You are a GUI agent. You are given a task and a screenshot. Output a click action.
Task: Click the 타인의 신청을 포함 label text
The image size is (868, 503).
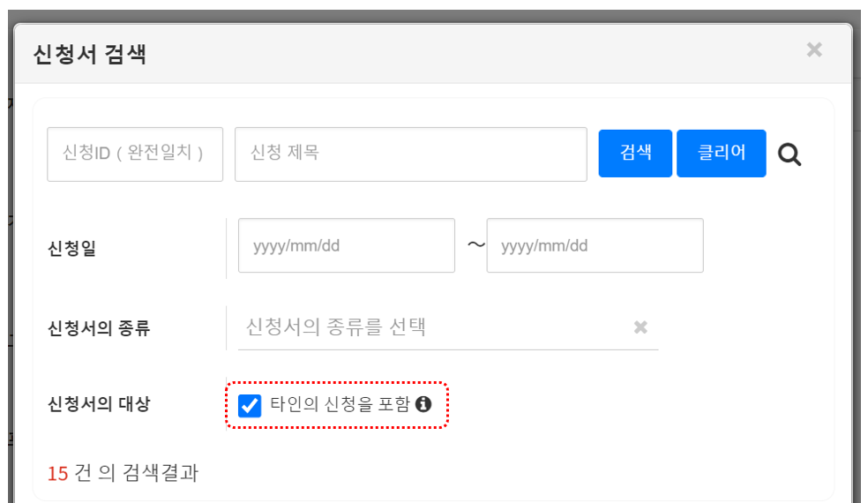(340, 404)
